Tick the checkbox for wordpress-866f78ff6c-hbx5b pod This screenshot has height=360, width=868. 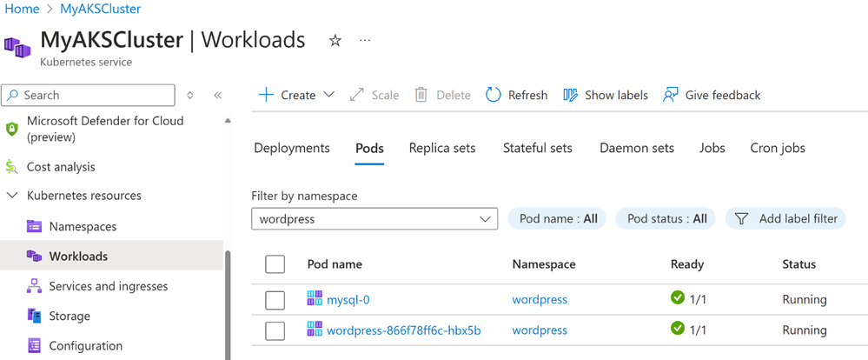pos(275,330)
